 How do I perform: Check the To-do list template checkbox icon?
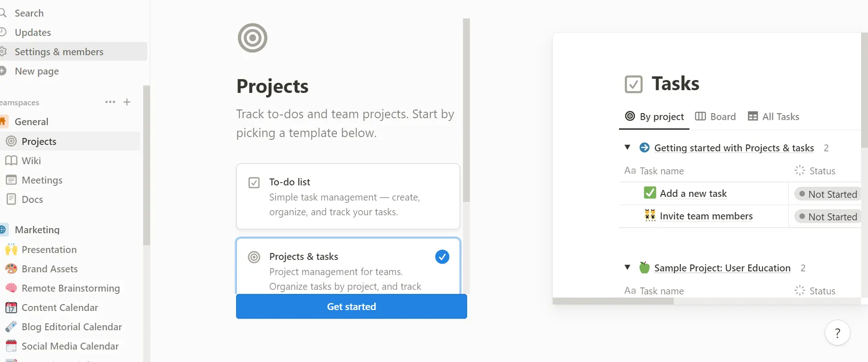tap(254, 183)
